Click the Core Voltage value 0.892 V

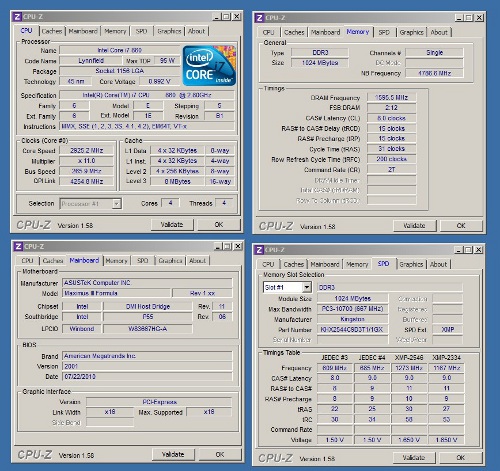point(159,81)
